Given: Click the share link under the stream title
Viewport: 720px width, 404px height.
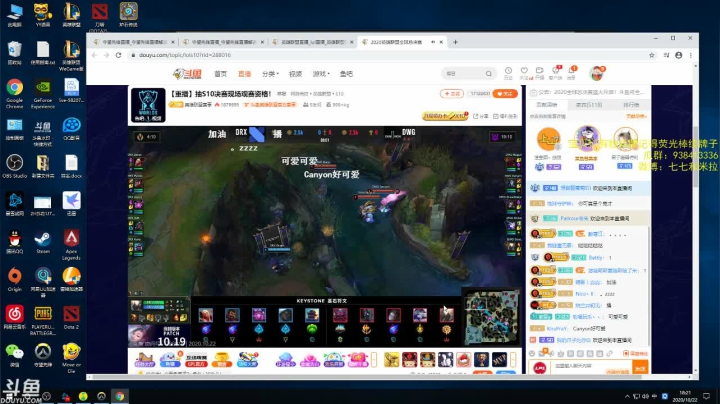Looking at the screenshot, I should pyautogui.click(x=481, y=116).
